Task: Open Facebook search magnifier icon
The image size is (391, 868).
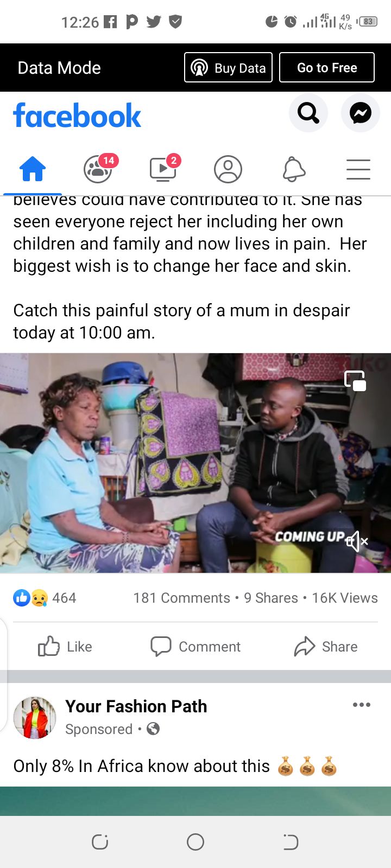Action: tap(308, 113)
